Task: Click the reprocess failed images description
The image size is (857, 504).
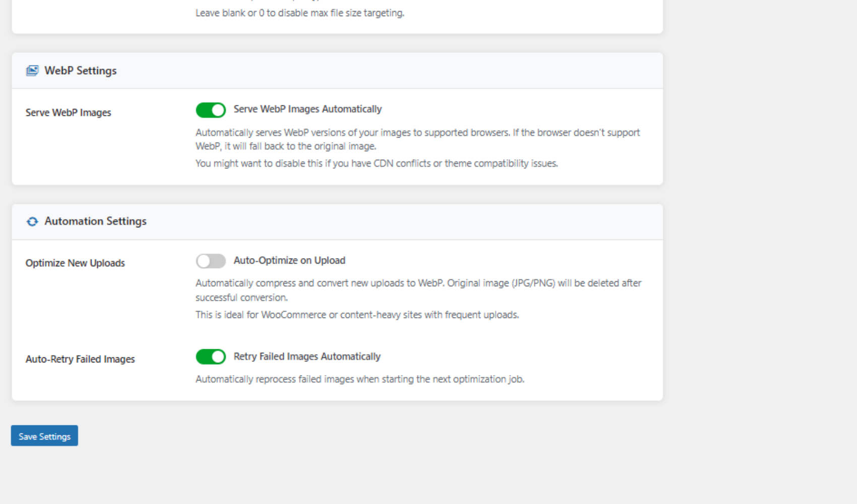Action: [360, 379]
